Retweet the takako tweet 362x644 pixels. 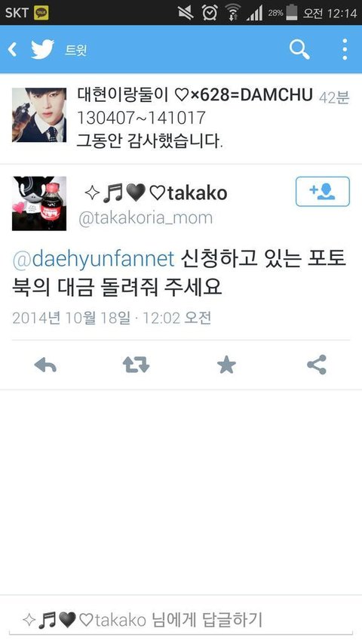tap(136, 365)
